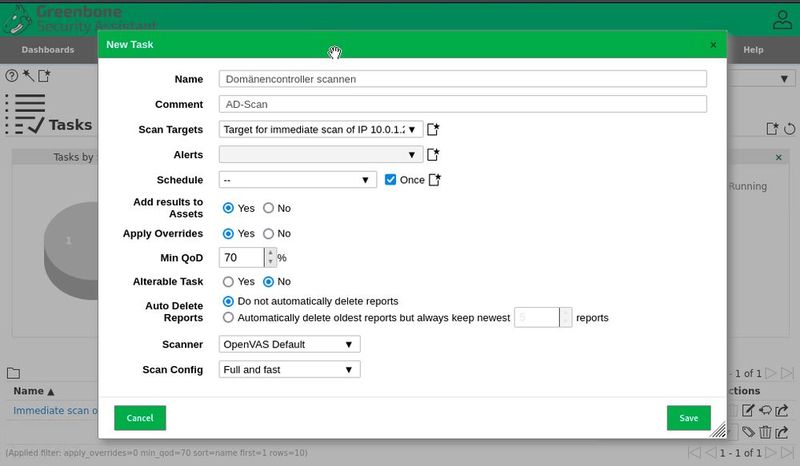
Task: Open the Help menu
Action: pos(753,49)
